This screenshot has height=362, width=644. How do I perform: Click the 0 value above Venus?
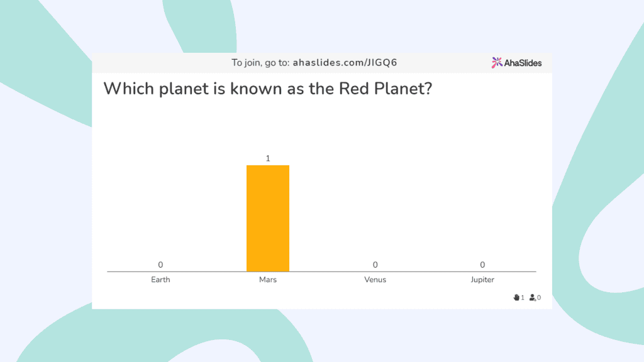click(x=375, y=265)
